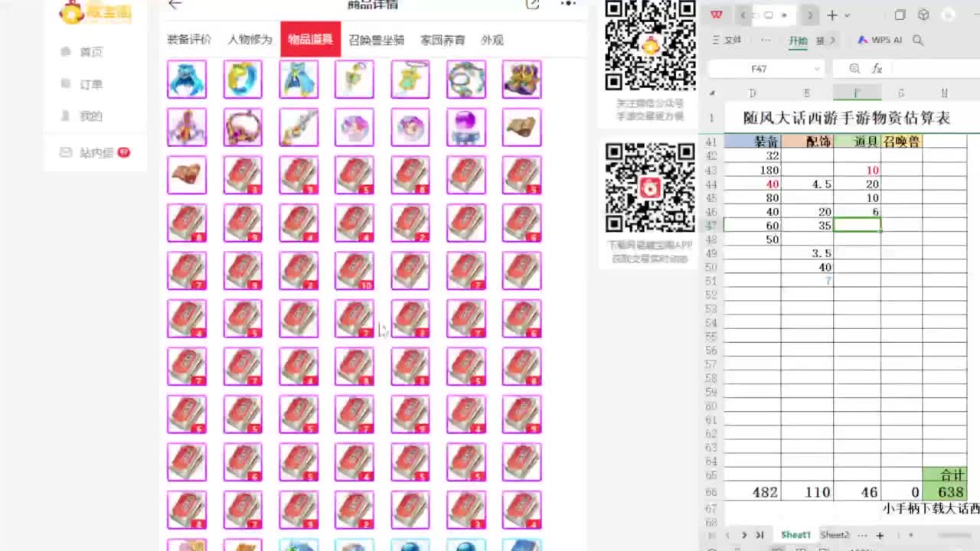Open the 文件 file menu

[727, 41]
